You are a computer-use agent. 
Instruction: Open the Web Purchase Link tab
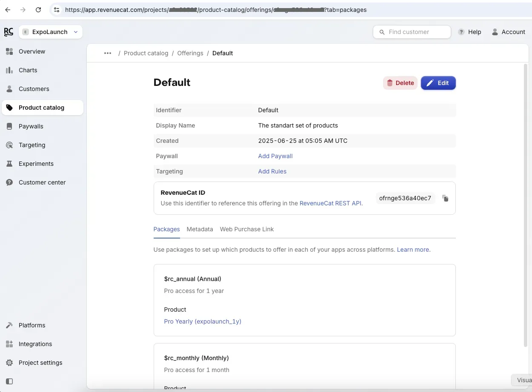click(x=247, y=229)
